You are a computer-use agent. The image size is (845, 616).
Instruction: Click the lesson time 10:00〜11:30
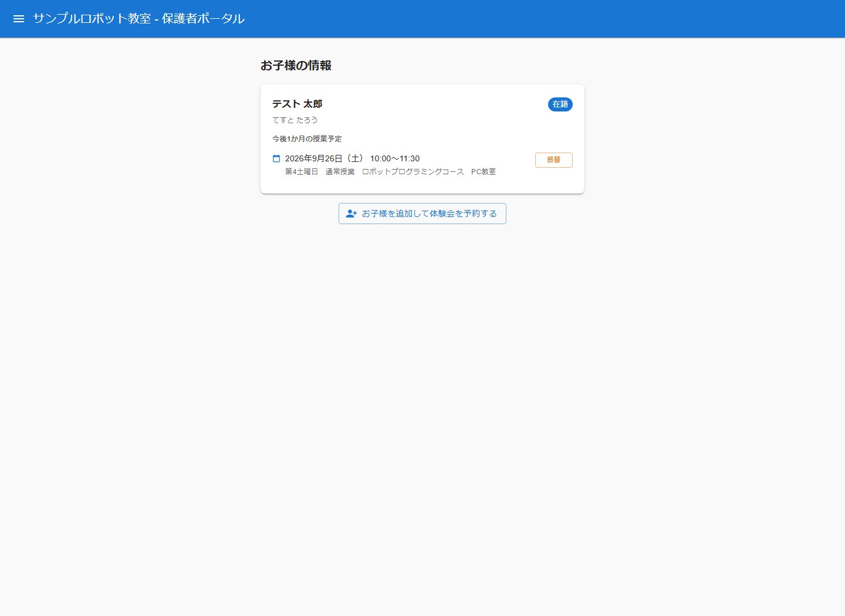pyautogui.click(x=395, y=158)
